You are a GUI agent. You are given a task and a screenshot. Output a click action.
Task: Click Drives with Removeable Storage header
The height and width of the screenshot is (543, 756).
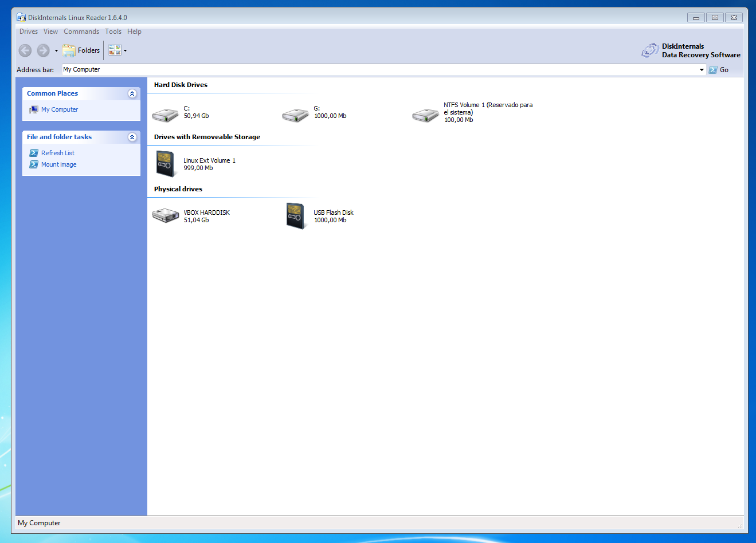point(207,137)
